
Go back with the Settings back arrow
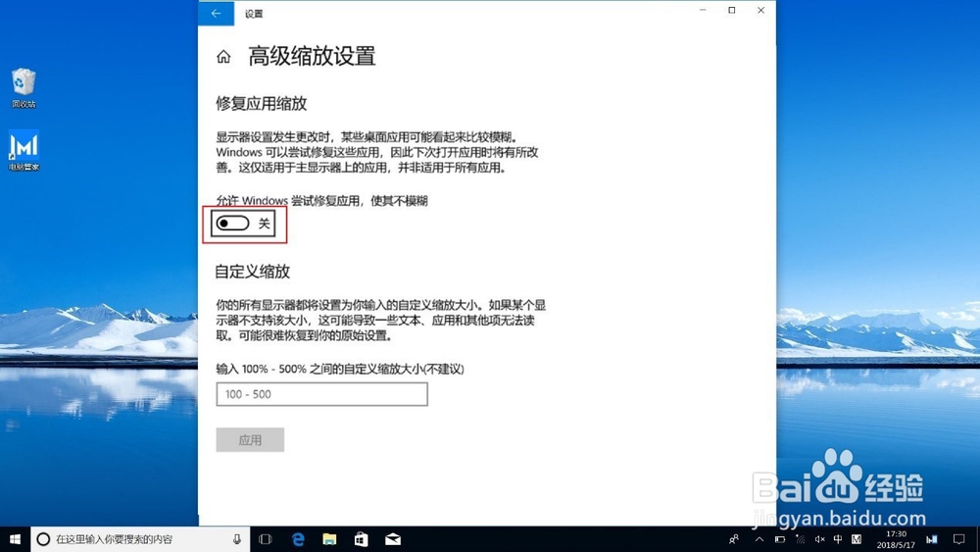point(217,13)
